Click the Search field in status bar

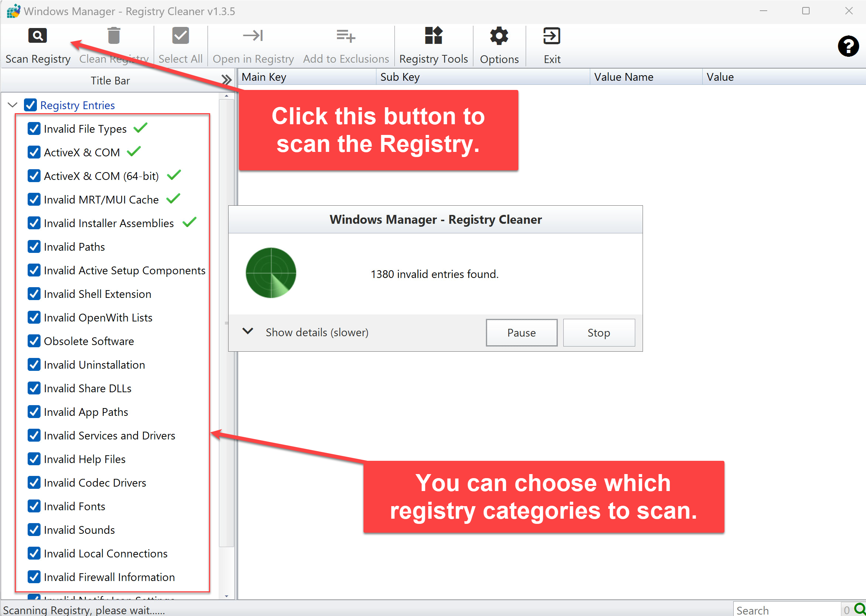coord(786,610)
